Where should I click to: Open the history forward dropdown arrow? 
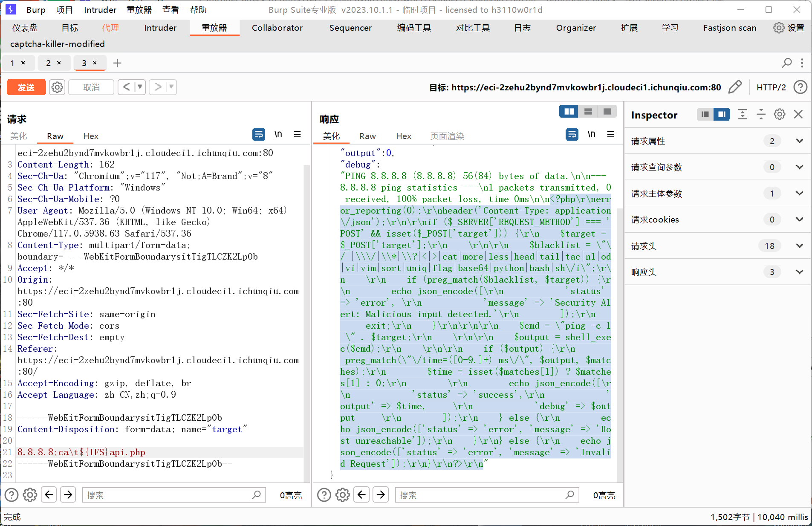point(171,87)
